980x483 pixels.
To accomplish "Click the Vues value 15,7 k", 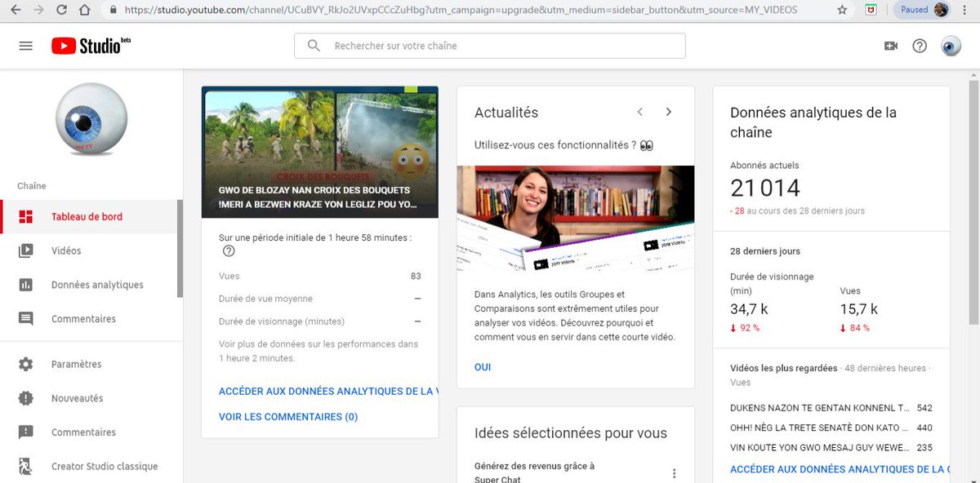I will (x=859, y=309).
